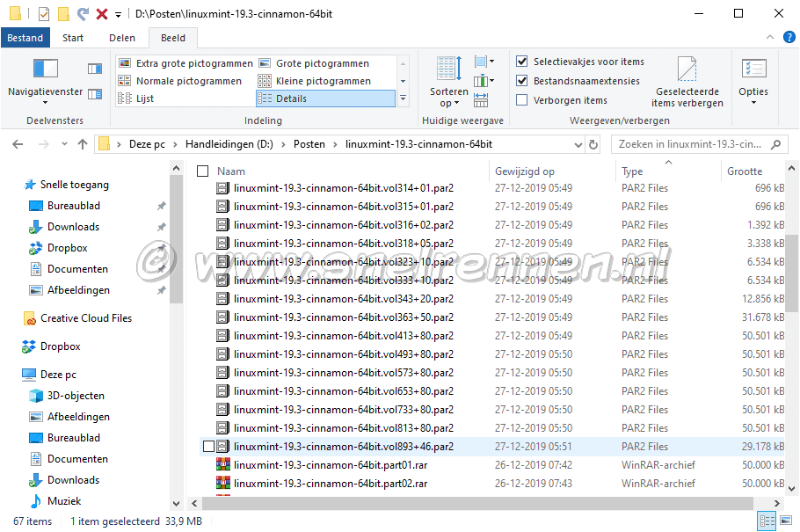
Task: Open the Opties dropdown
Action: click(x=753, y=82)
